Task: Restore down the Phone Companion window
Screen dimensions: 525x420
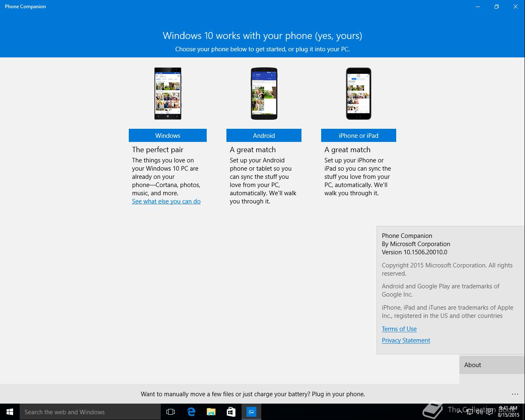Action: pyautogui.click(x=497, y=7)
